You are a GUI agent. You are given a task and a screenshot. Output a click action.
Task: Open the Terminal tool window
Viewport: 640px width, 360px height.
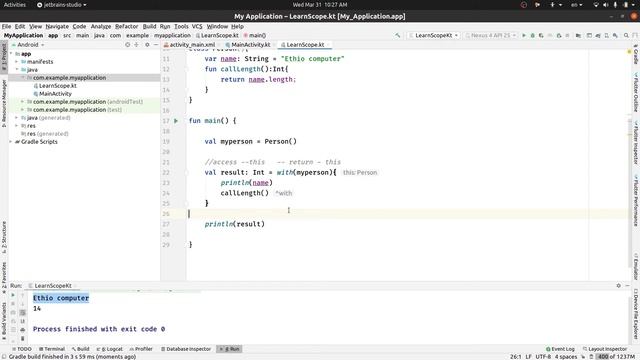point(52,349)
